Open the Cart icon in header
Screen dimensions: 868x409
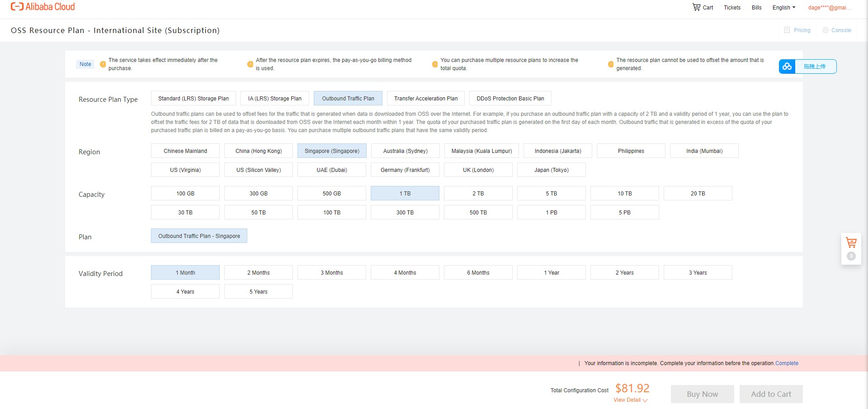click(x=697, y=7)
